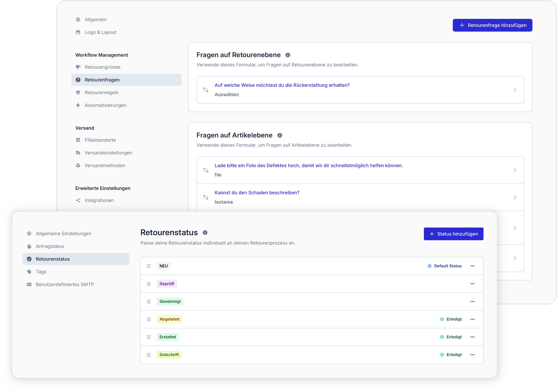Image resolution: width=557 pixels, height=392 pixels.
Task: Go to Automatisierungen settings page
Action: (105, 105)
